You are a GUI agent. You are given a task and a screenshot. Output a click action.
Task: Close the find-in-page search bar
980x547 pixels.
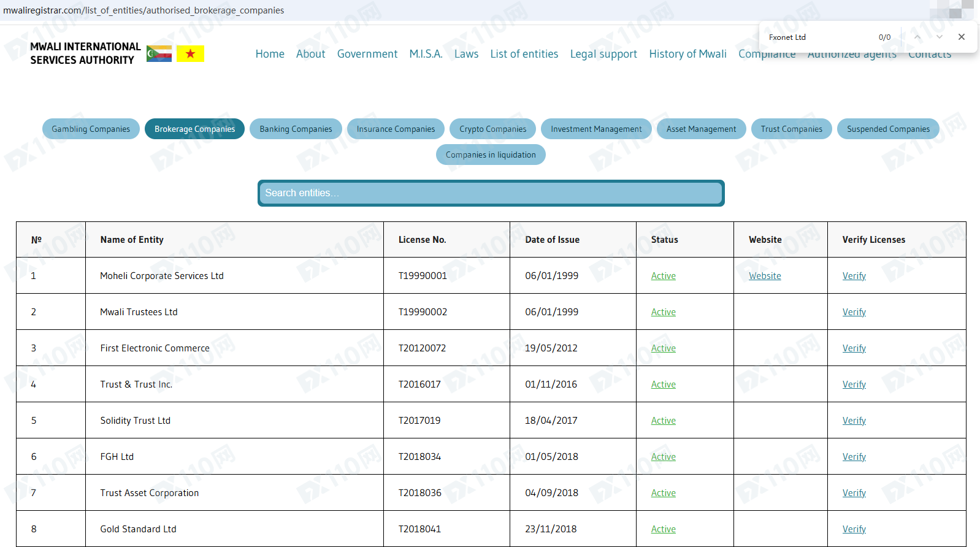pos(961,37)
